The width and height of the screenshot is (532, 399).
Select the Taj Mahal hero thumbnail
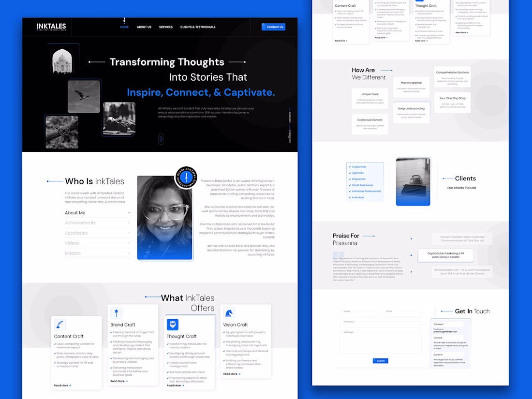62,61
